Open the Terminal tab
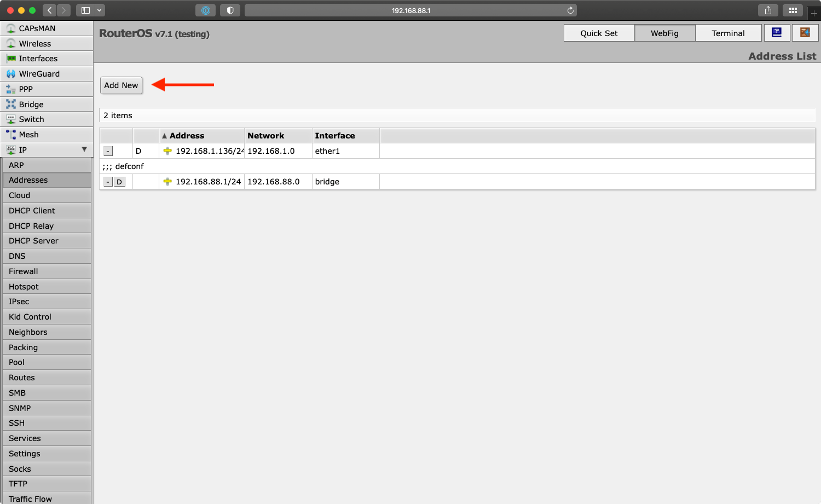Image resolution: width=821 pixels, height=504 pixels. pyautogui.click(x=728, y=33)
